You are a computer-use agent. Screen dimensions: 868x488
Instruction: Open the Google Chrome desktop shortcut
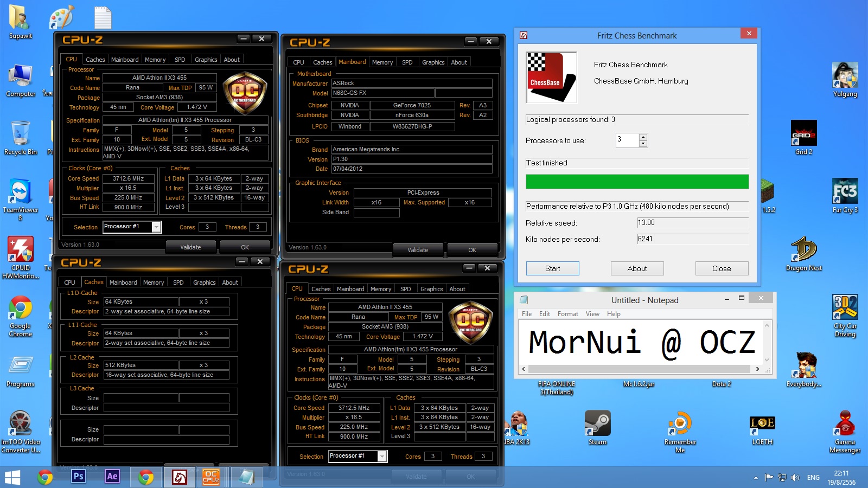coord(21,317)
